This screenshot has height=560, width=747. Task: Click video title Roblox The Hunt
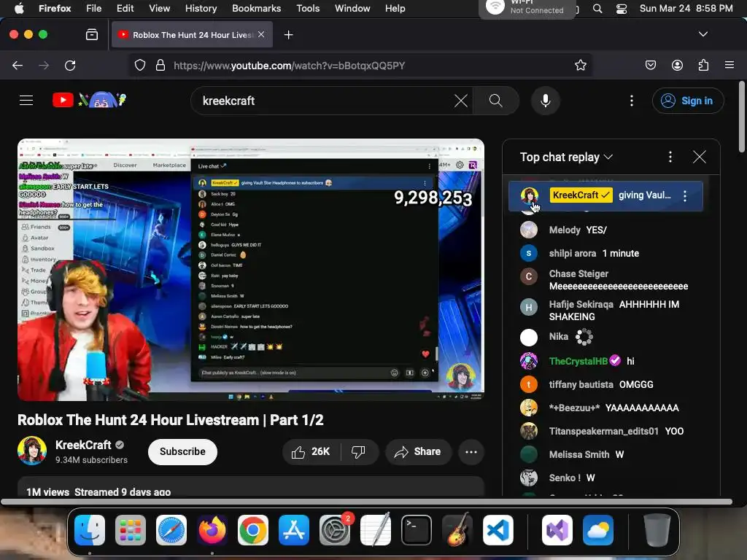(x=171, y=419)
